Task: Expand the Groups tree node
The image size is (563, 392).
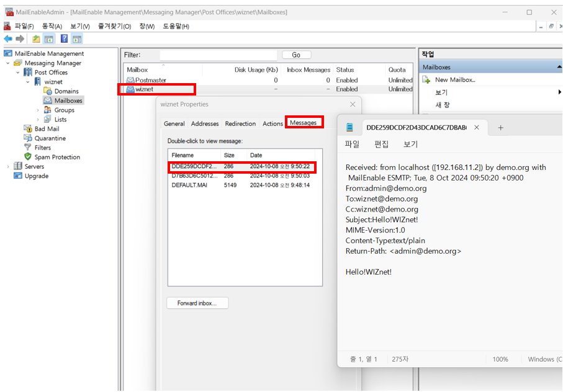Action: coord(38,110)
